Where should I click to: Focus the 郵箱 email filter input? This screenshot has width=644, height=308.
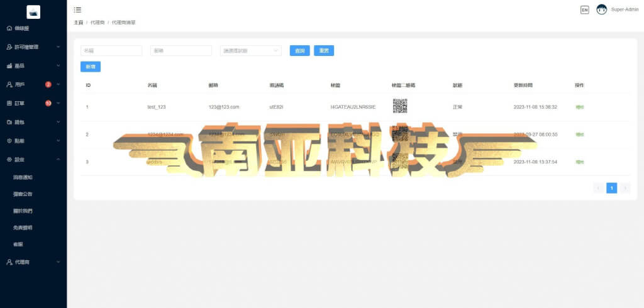coord(181,50)
